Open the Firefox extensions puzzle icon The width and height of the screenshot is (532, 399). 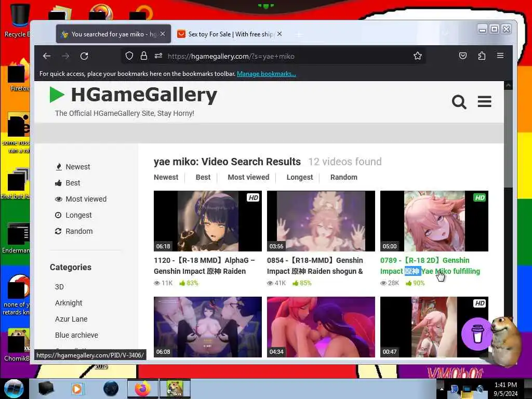[482, 56]
